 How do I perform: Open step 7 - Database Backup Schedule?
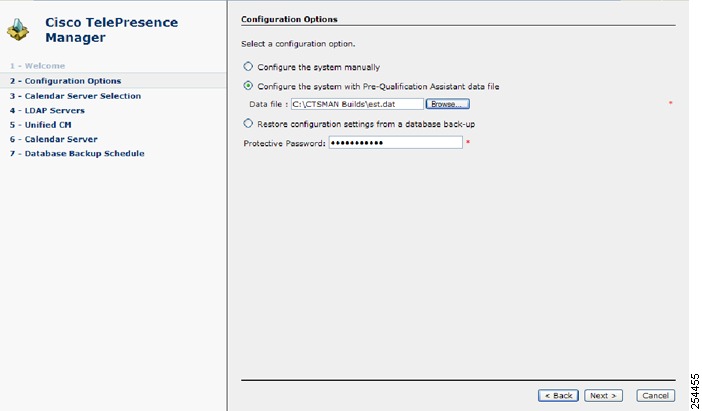tap(77, 153)
